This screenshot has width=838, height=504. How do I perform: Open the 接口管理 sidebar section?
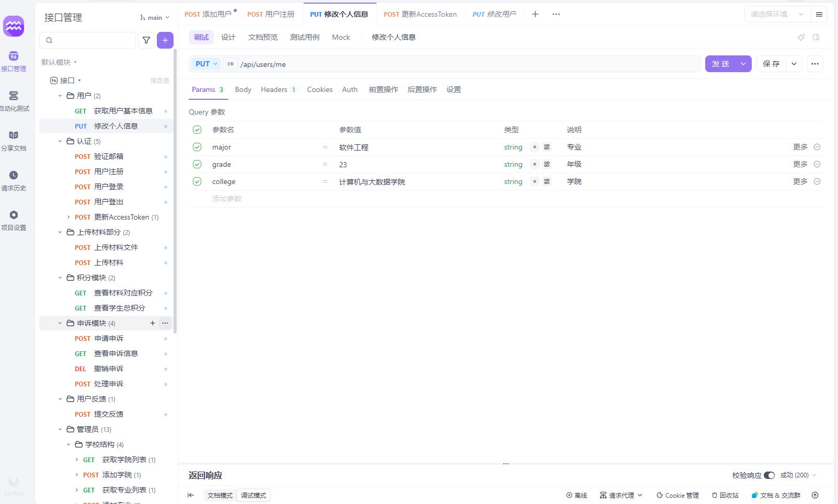point(14,62)
